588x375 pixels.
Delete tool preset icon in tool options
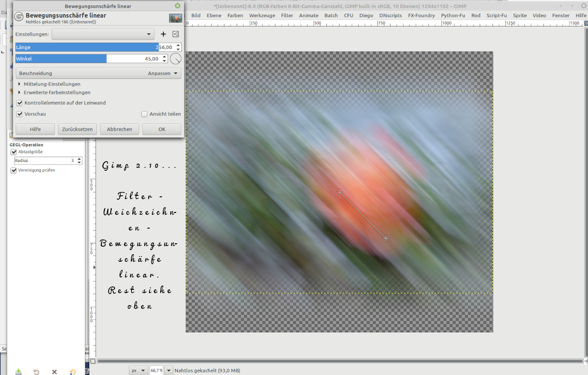(x=54, y=372)
